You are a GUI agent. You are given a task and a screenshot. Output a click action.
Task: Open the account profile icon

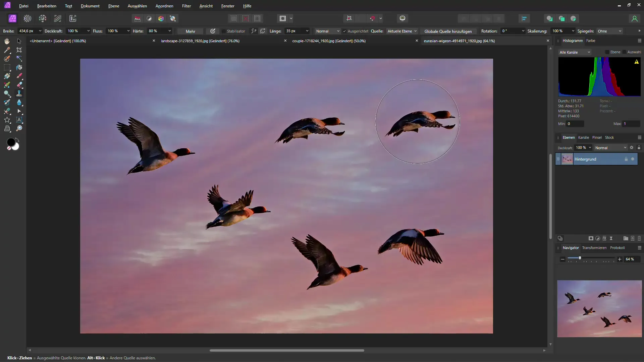coord(634,18)
